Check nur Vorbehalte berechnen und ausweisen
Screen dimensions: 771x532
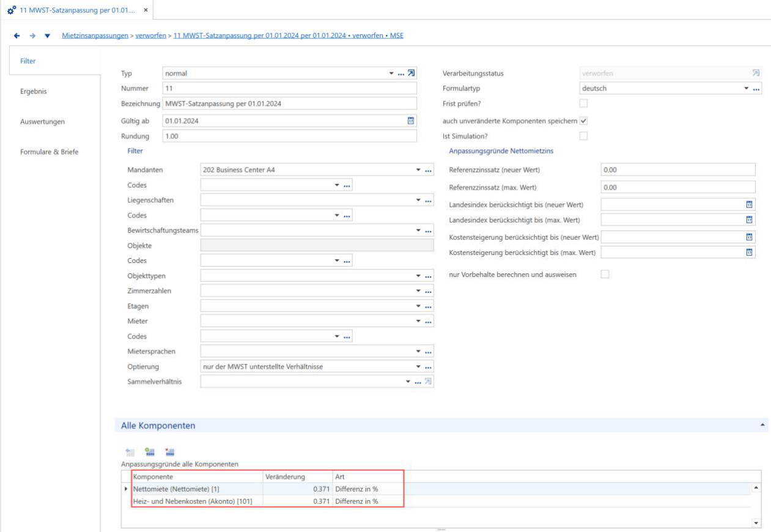point(605,275)
